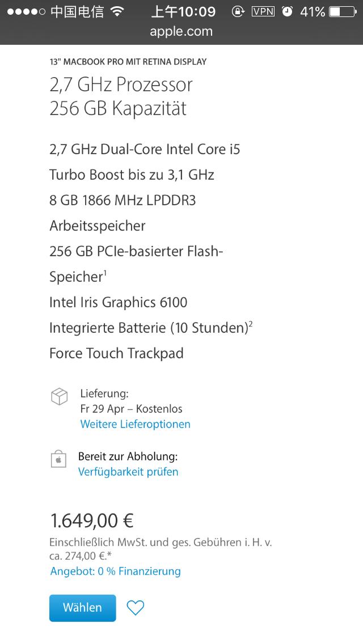Tap the Wählen button
Viewport: 363px width, 644px height.
click(82, 607)
